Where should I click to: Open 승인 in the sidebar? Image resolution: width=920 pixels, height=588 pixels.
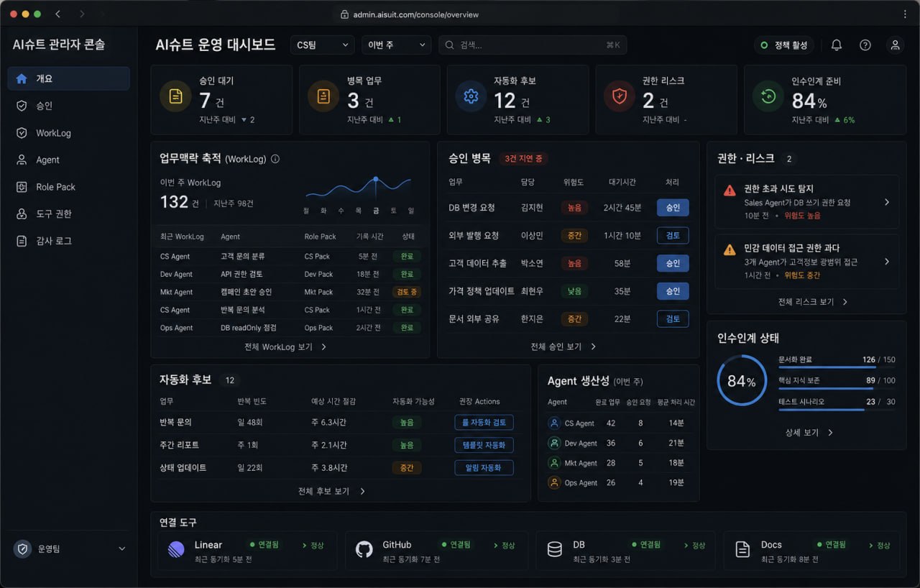click(69, 106)
